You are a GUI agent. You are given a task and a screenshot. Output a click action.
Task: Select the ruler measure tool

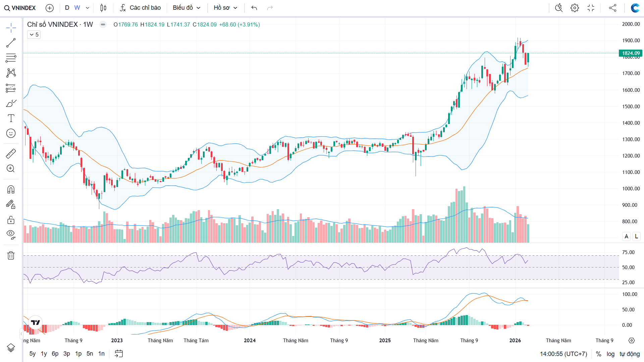[x=11, y=154]
